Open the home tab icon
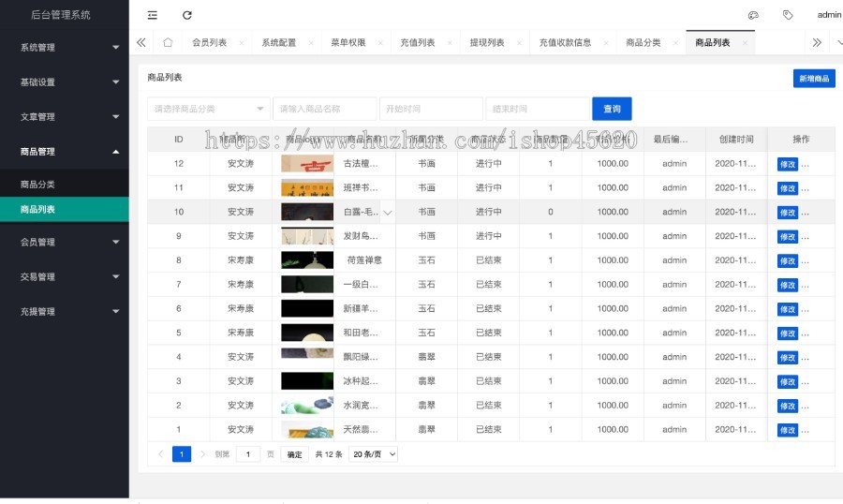The width and height of the screenshot is (843, 504). 168,42
